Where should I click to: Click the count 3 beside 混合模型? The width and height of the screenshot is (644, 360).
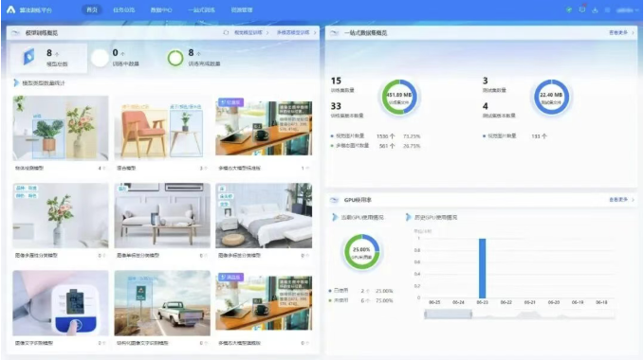tap(202, 168)
